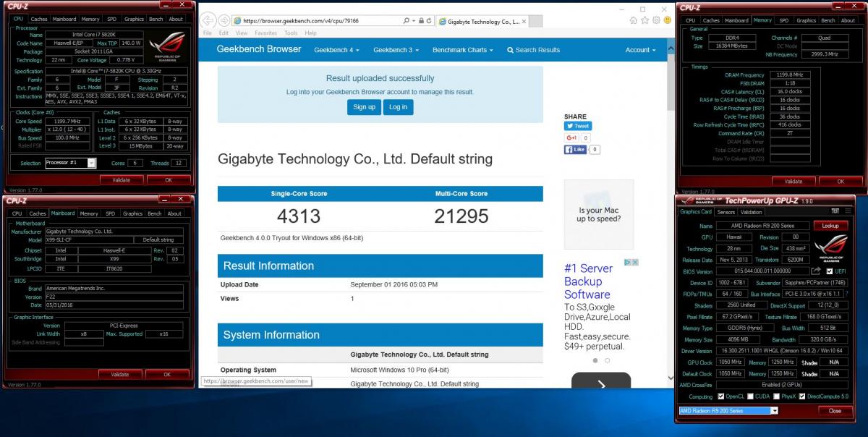
Task: Click the Multi-Core Score value 21295
Action: [461, 216]
